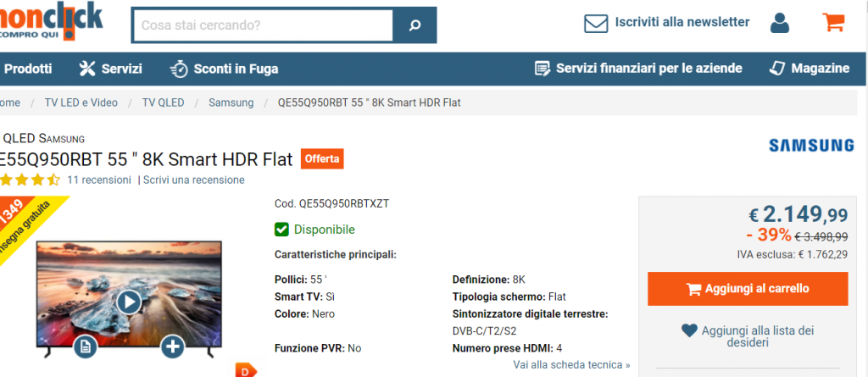Navigate to Samsung breadcrumb
868x377 pixels.
[x=231, y=103]
